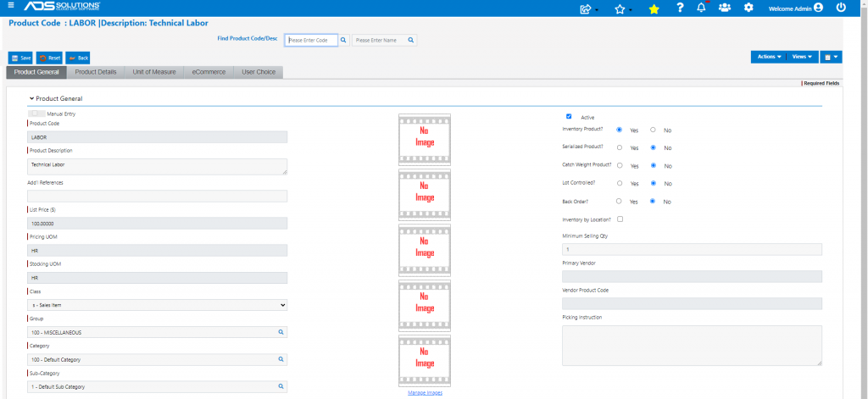868x399 pixels.
Task: Click the Pricing UOM field
Action: (157, 250)
